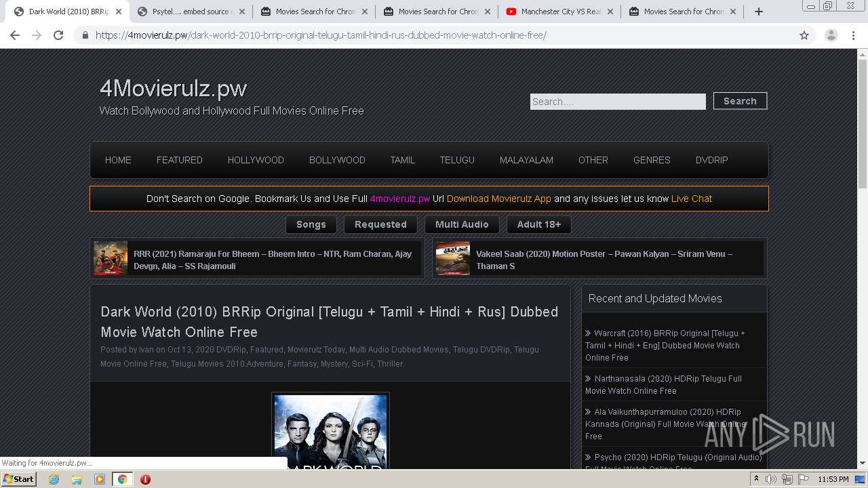
Task: Open Movierulz Today category link
Action: click(317, 350)
